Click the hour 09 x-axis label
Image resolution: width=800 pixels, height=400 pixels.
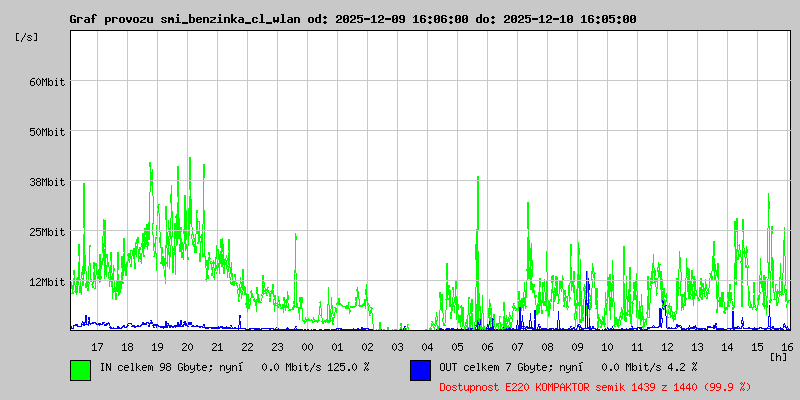pos(577,347)
